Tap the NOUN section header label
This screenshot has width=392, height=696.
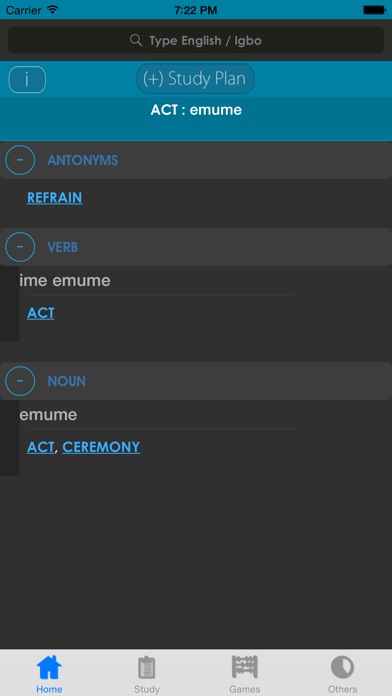(x=67, y=381)
